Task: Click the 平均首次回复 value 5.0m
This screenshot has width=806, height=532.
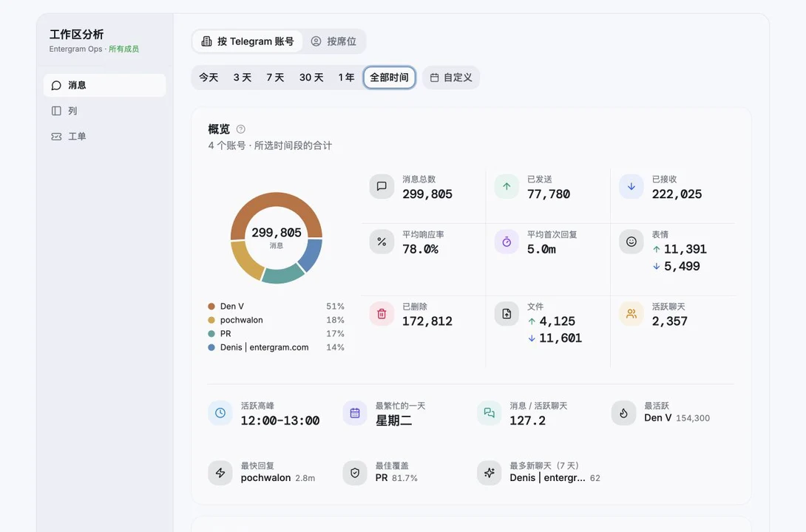Action: pyautogui.click(x=541, y=249)
